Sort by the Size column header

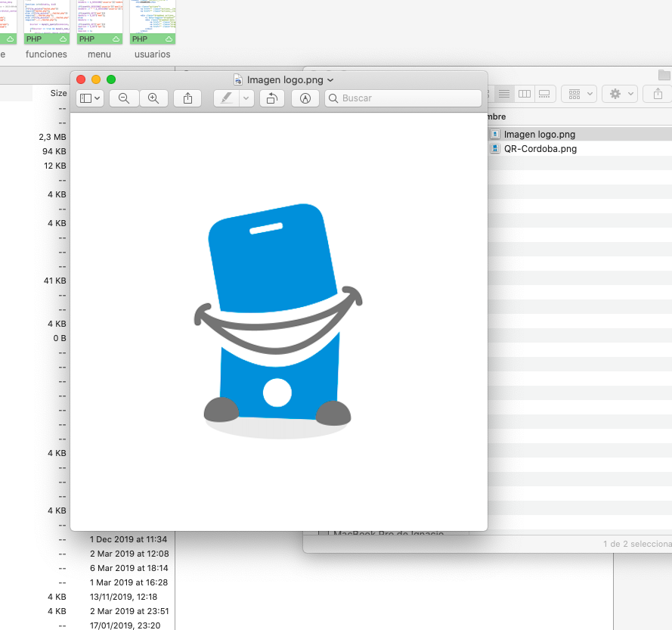[x=58, y=93]
